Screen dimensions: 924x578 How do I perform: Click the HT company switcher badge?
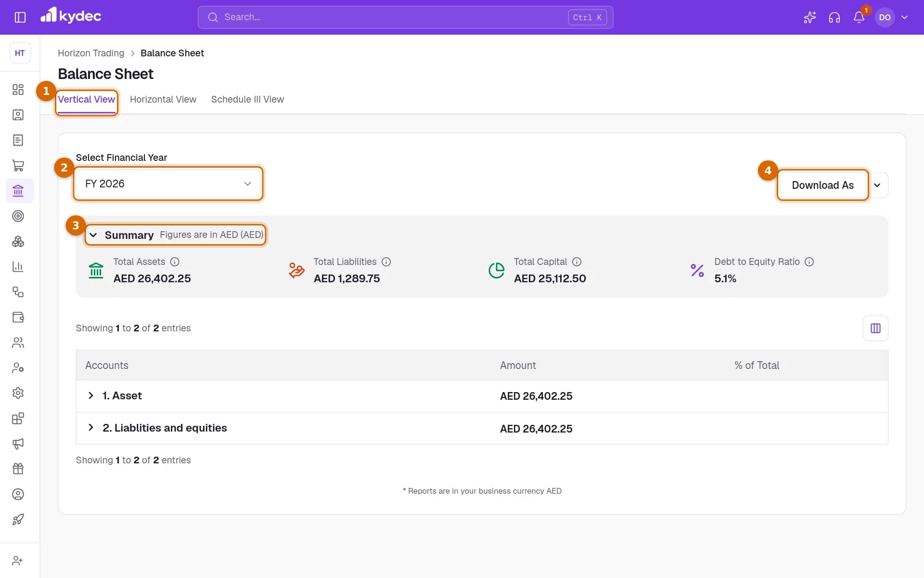(x=20, y=53)
